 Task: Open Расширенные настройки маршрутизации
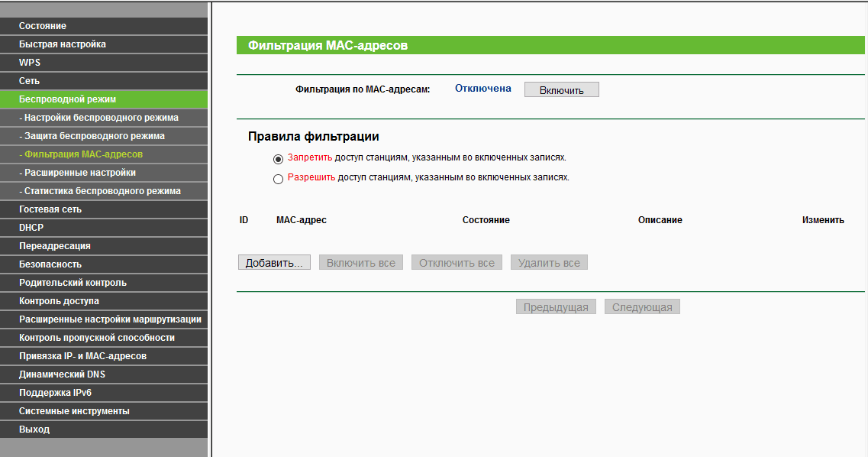pos(104,319)
